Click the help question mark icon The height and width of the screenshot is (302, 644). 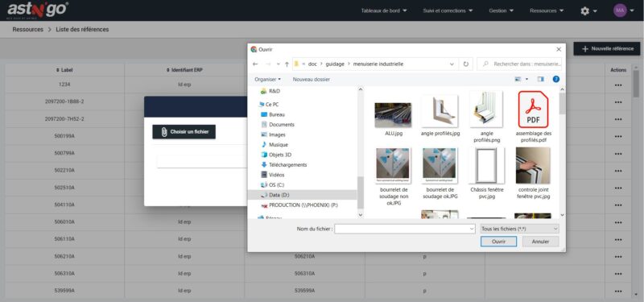556,79
